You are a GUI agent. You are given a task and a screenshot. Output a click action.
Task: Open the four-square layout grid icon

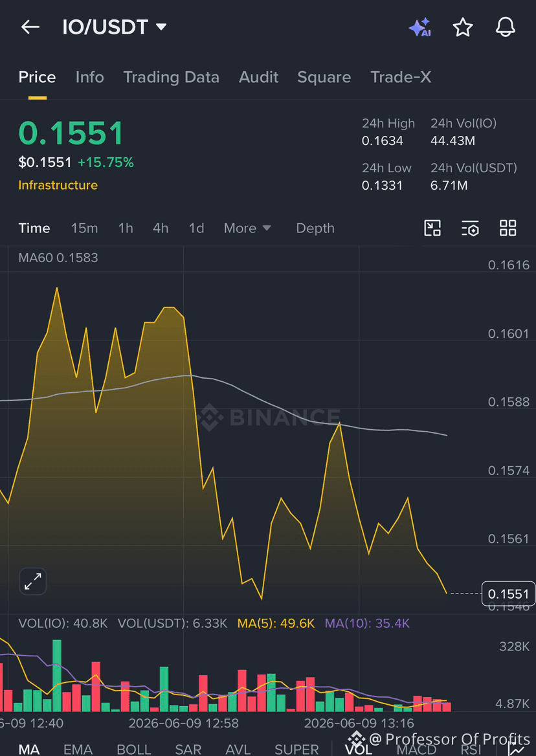[508, 228]
